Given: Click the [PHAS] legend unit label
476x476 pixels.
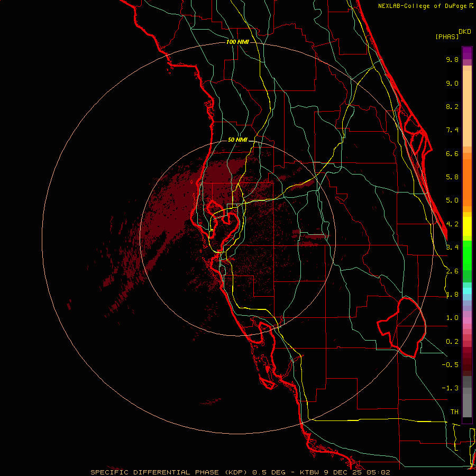Looking at the screenshot, I should (x=447, y=36).
